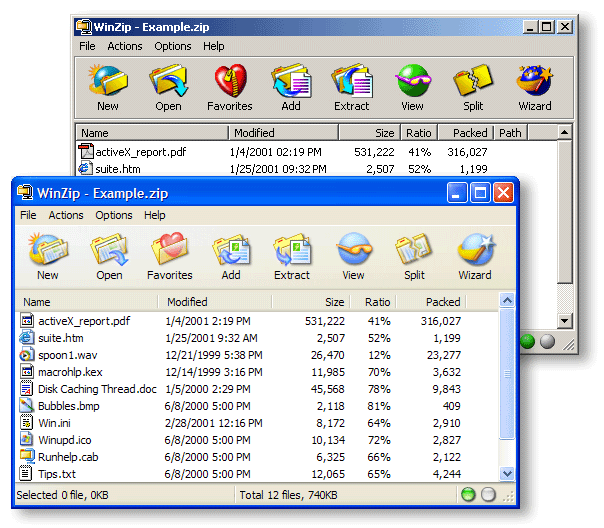The image size is (604, 528).
Task: Click 'Total 12 files, 740KB' status text
Action: tap(288, 494)
